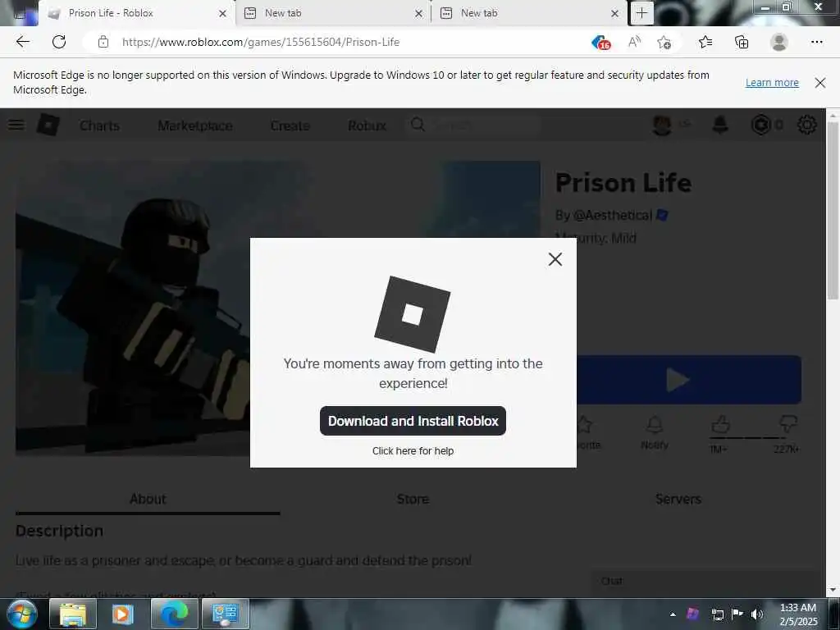Open creator @Aesthetical profile link
The height and width of the screenshot is (630, 840).
tap(612, 216)
